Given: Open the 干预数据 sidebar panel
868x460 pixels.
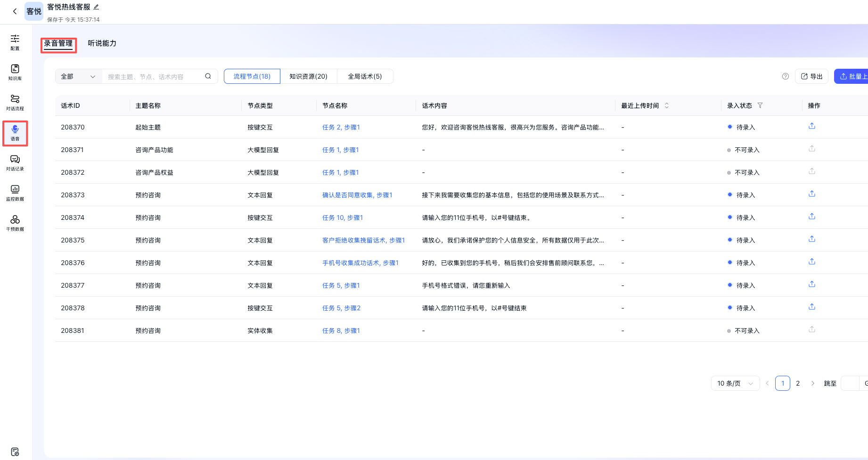Looking at the screenshot, I should (15, 223).
